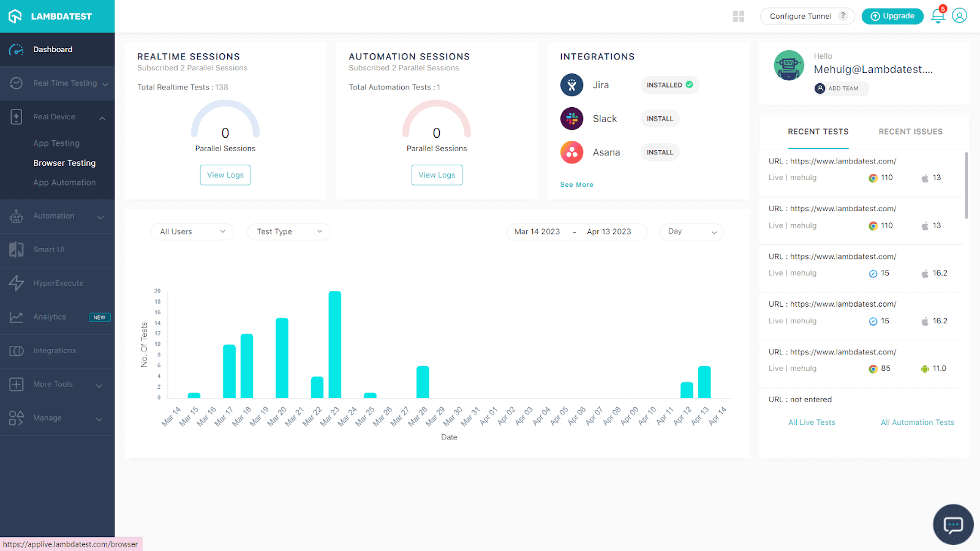Screen dimensions: 980x551
Task: Click the Slack integration icon
Action: tap(571, 118)
